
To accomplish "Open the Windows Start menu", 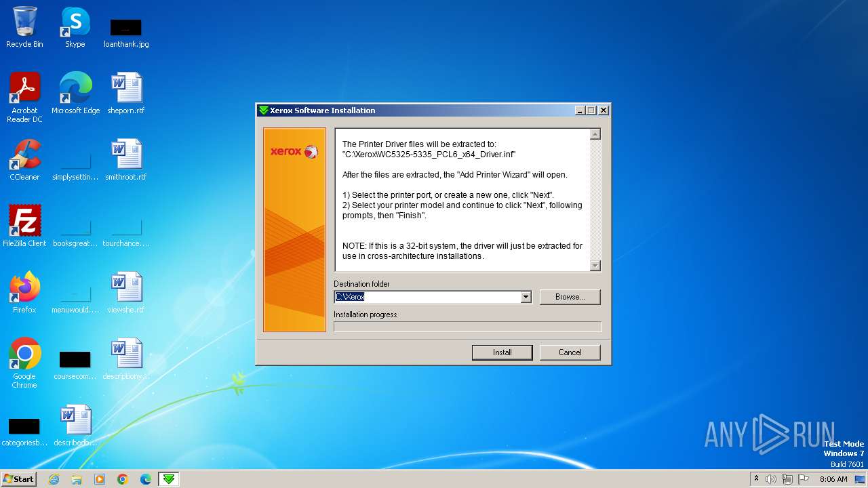I will tap(19, 479).
